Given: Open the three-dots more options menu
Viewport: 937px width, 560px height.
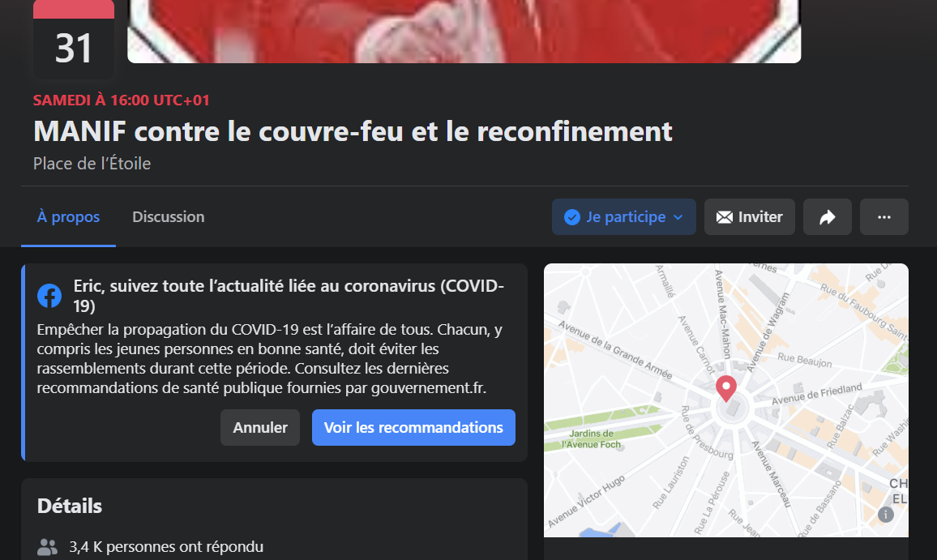Looking at the screenshot, I should (x=884, y=217).
